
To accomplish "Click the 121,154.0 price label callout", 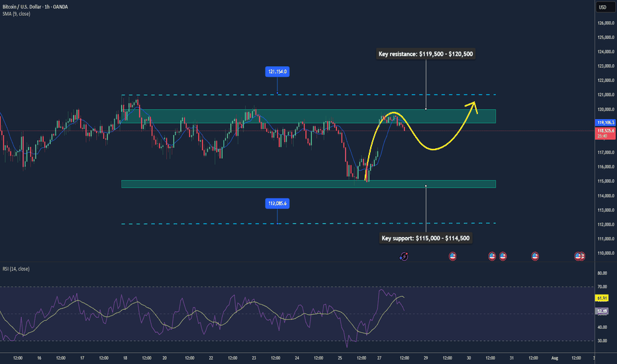I will [277, 71].
